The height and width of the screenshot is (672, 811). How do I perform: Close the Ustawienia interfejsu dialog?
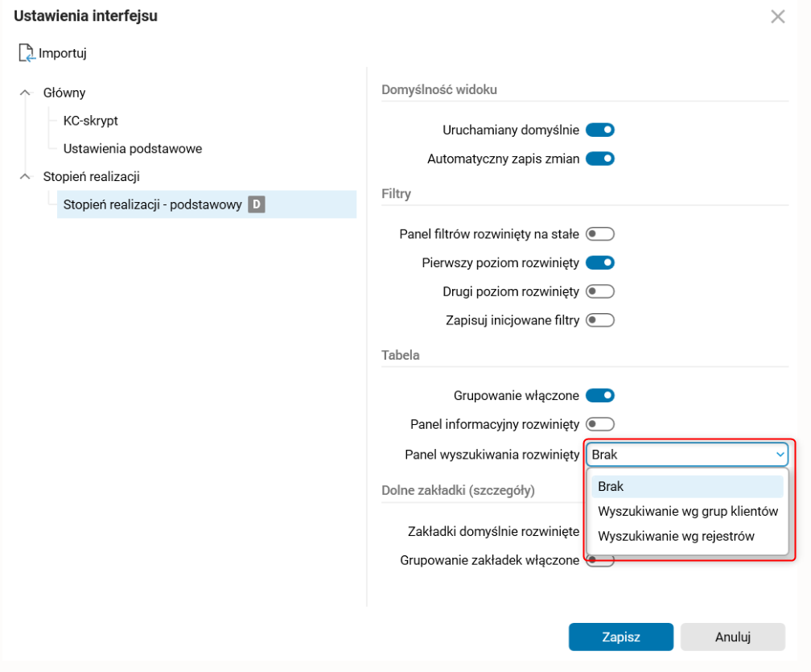coord(777,17)
